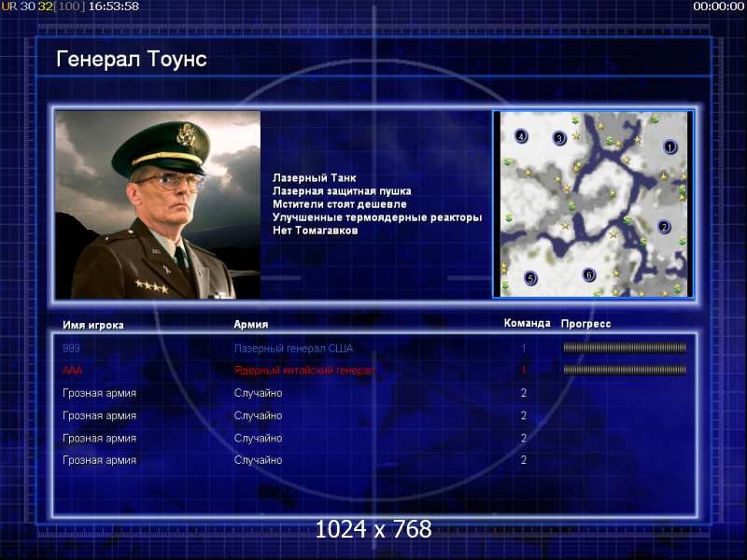Select the "Лазерная защитная пушка" line
This screenshot has height=560, width=747.
[x=342, y=191]
